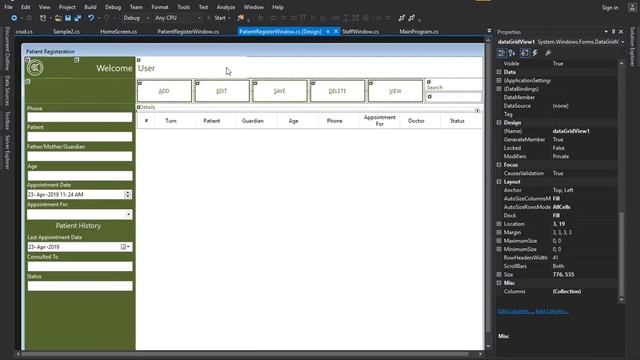This screenshot has height=360, width=640.
Task: Click the ADD button on the form
Action: click(x=164, y=91)
